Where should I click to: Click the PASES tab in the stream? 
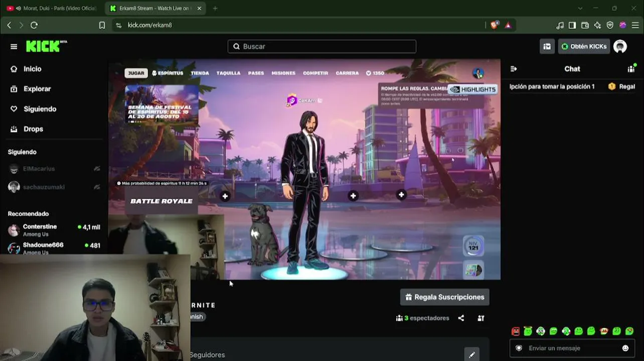tap(256, 73)
